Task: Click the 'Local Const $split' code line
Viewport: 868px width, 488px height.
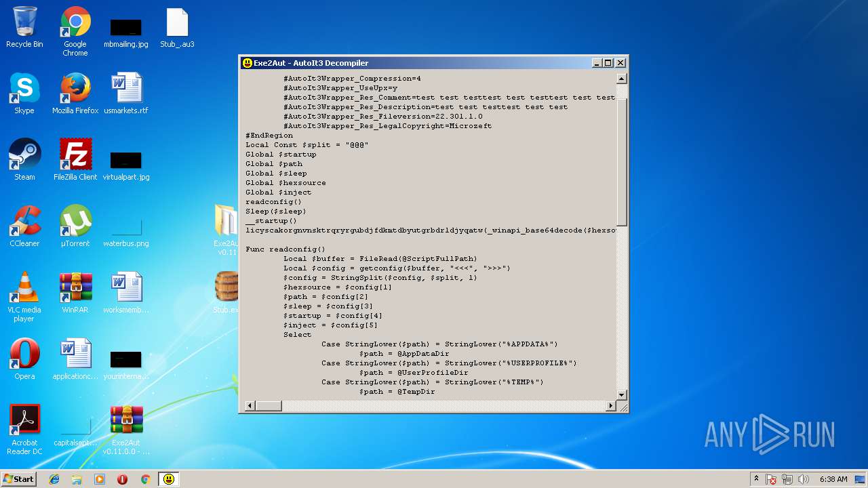Action: point(307,145)
